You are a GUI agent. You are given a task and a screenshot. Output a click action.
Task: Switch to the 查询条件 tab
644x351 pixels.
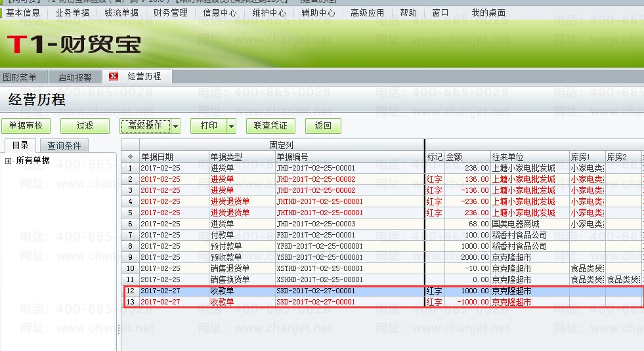click(64, 146)
